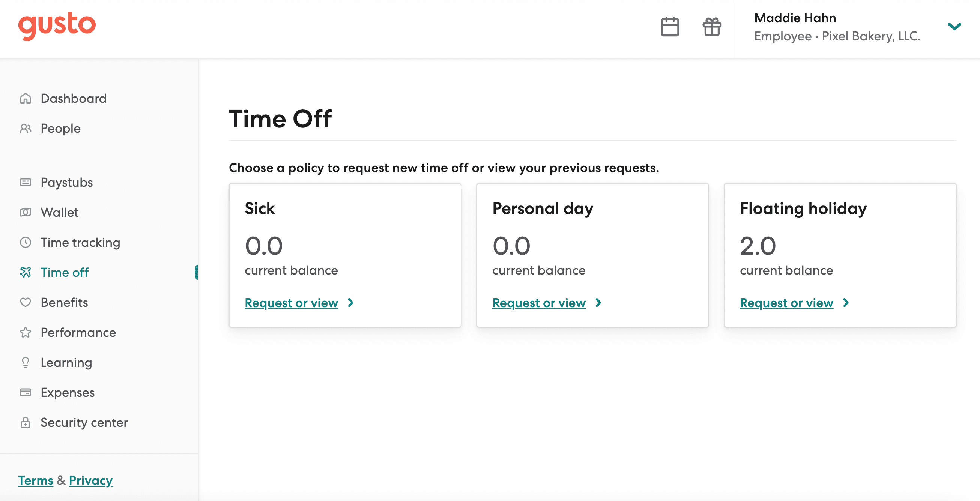980x501 pixels.
Task: Click the Time tracking clock icon
Action: (26, 242)
